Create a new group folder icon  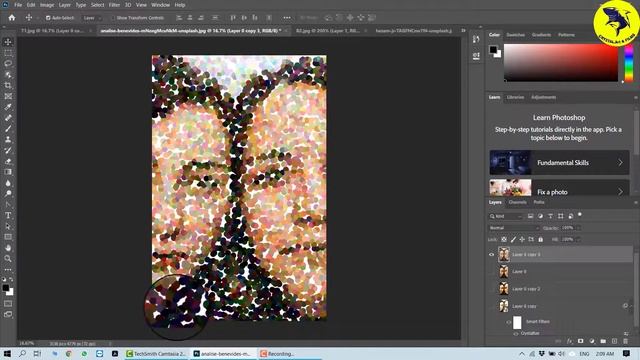(603, 341)
